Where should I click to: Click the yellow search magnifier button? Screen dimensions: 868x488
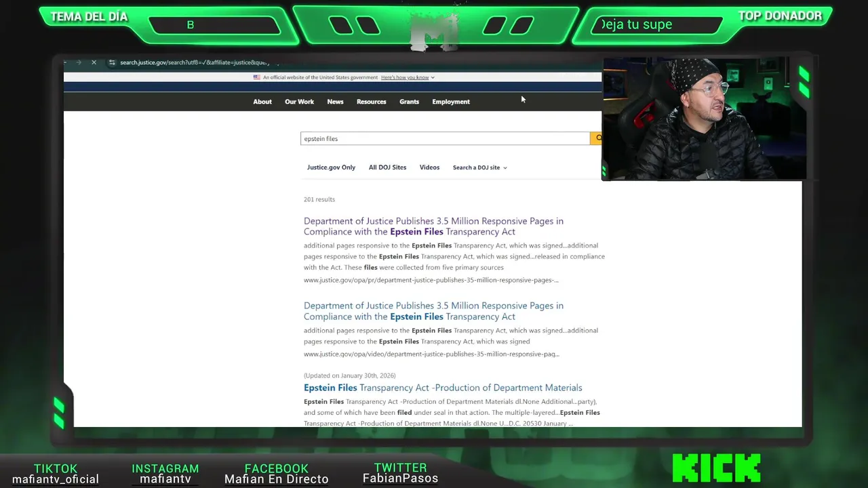(x=596, y=138)
